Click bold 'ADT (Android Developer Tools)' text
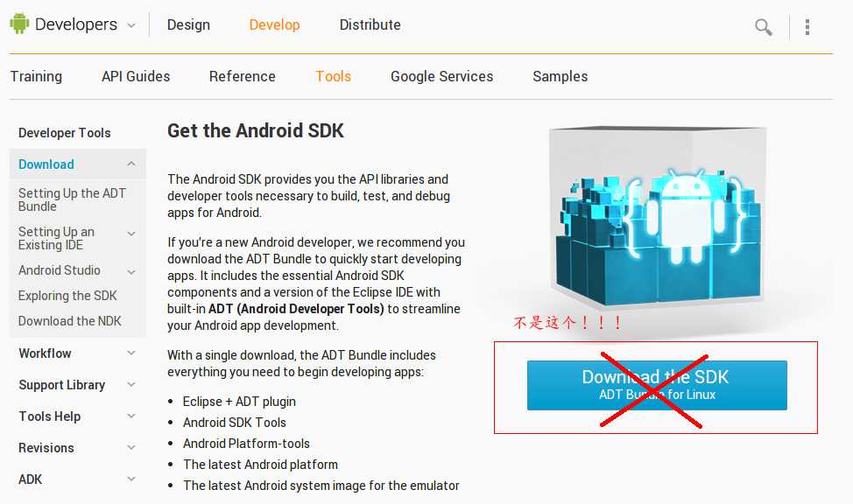853x504 pixels. (296, 309)
